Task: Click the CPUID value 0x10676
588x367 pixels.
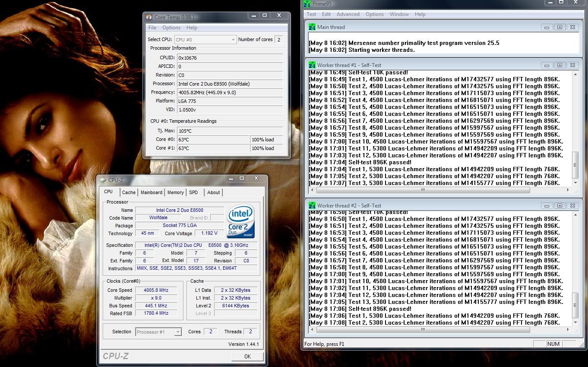Action: tap(230, 58)
